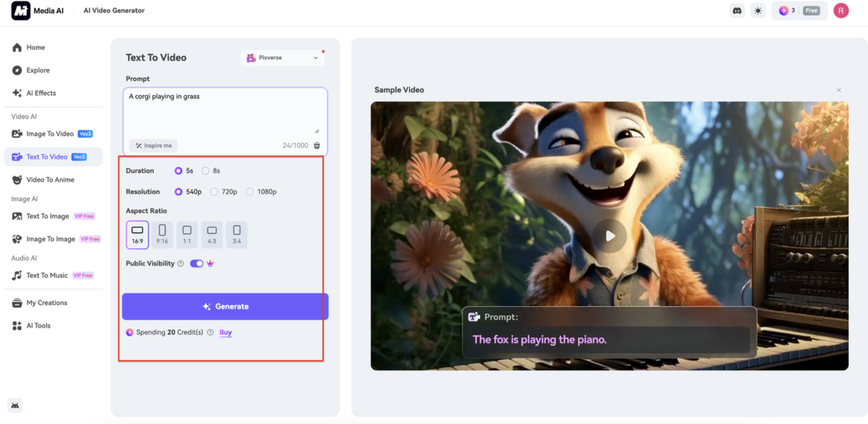Open the AI Tools section
868x424 pixels.
coord(38,325)
